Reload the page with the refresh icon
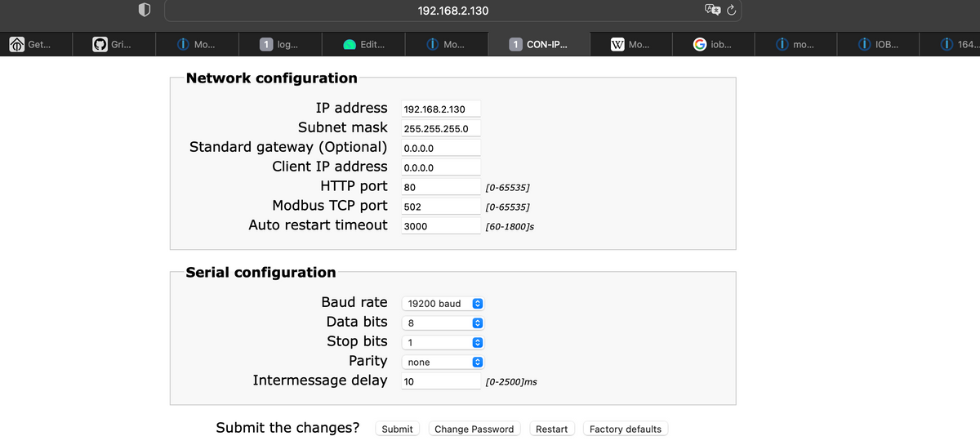The image size is (980, 445). 732,10
